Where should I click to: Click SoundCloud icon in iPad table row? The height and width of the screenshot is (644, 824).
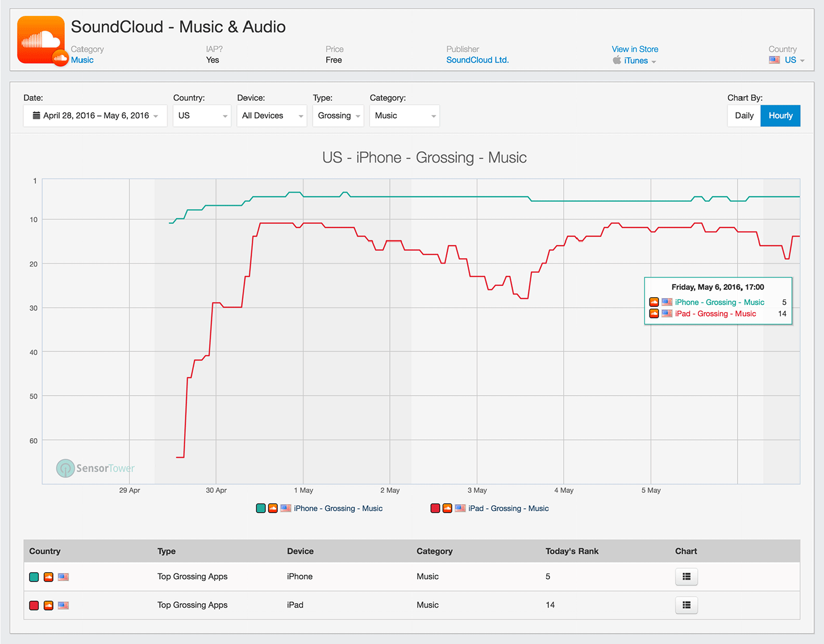(x=48, y=605)
